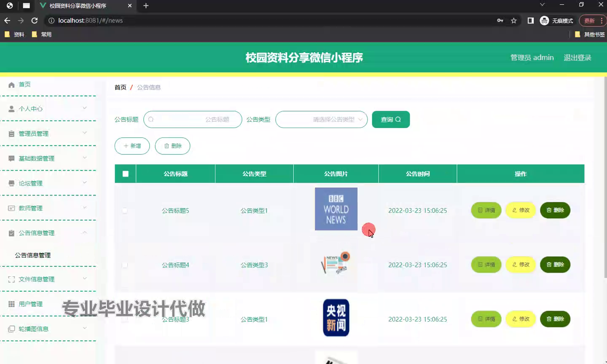This screenshot has width=607, height=364.
Task: View 详情 for 公告标题4
Action: [x=486, y=265]
